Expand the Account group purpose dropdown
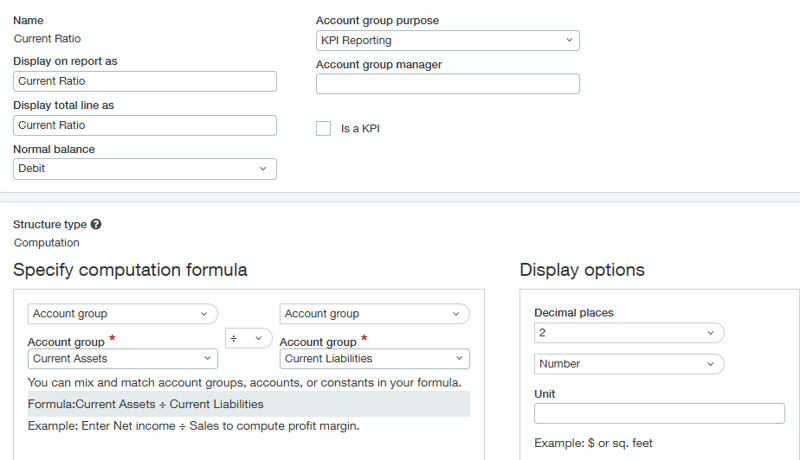The width and height of the screenshot is (800, 460). pyautogui.click(x=447, y=41)
